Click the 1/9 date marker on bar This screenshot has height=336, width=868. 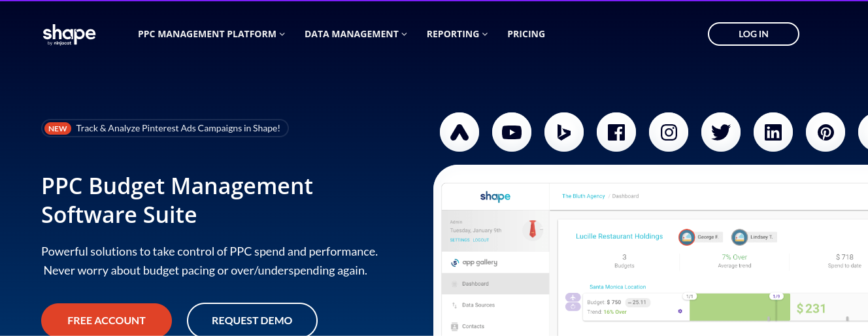[x=776, y=296]
